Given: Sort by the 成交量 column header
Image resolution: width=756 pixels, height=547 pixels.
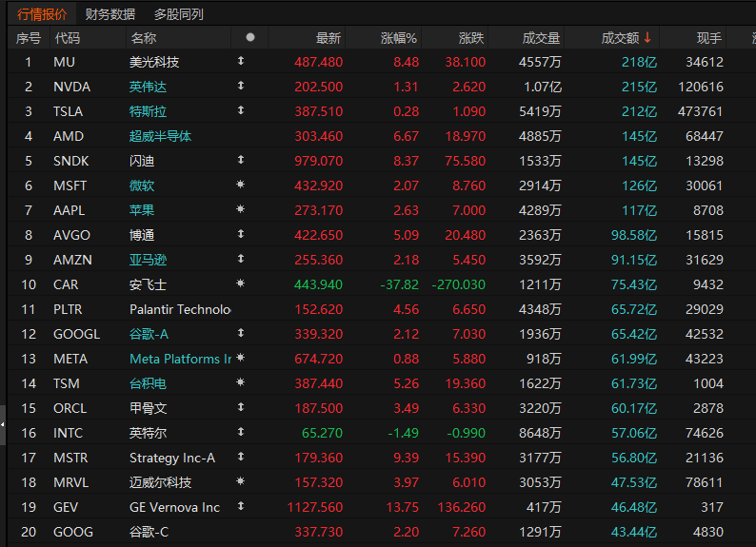Looking at the screenshot, I should tap(541, 38).
